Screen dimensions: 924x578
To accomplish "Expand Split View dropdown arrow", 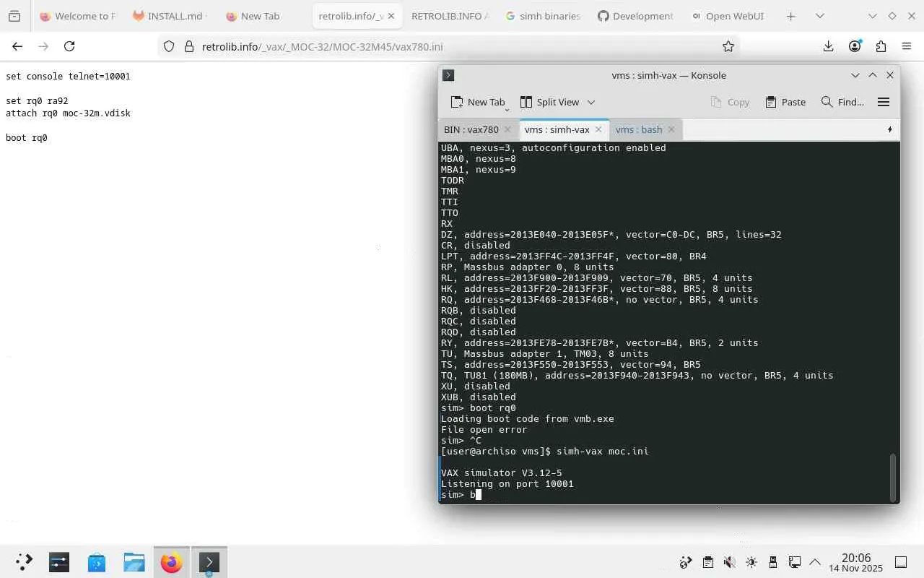I will pyautogui.click(x=591, y=102).
